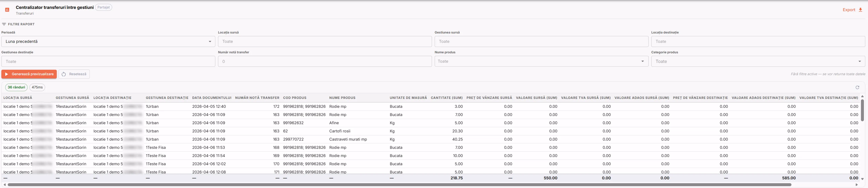Viewport: 868px width, 188px height.
Task: Select the Castraveti murati mp cell
Action: point(348,139)
